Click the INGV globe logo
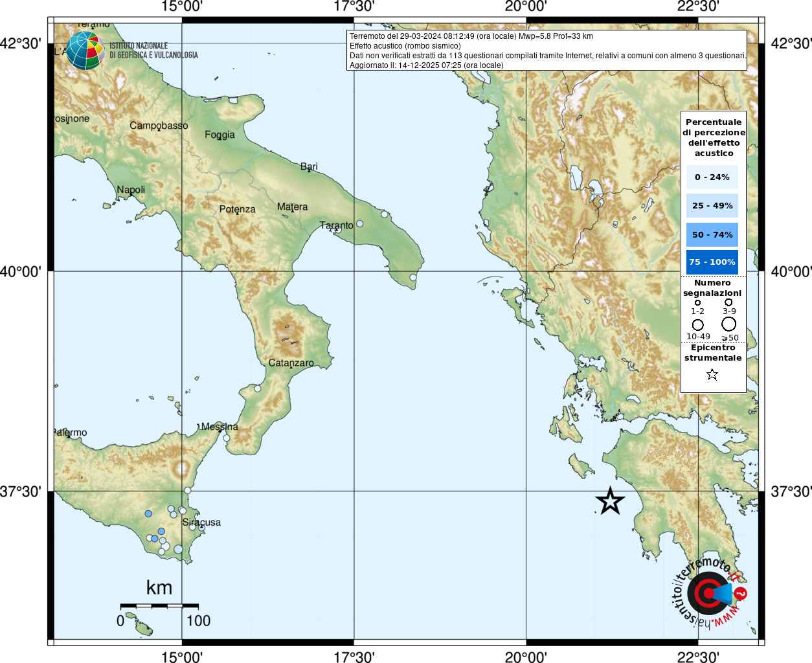812x663 pixels. pyautogui.click(x=85, y=51)
